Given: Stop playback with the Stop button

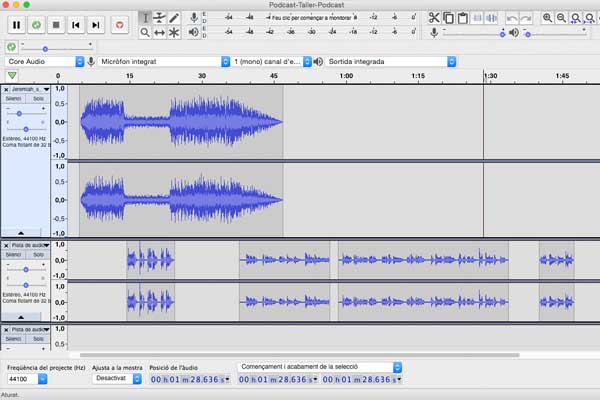Looking at the screenshot, I should [56, 25].
